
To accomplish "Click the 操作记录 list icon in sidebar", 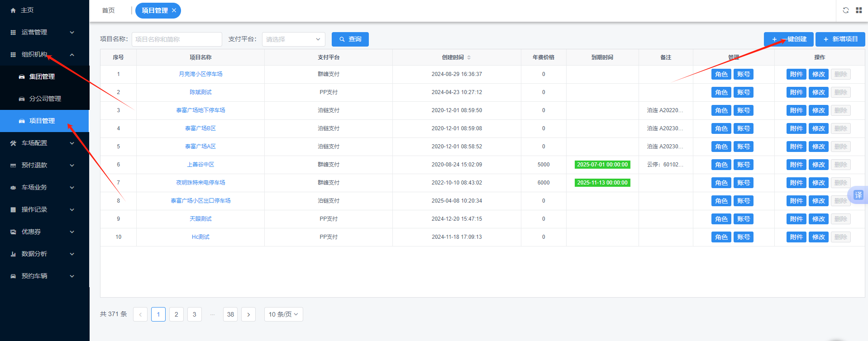I will coord(13,210).
